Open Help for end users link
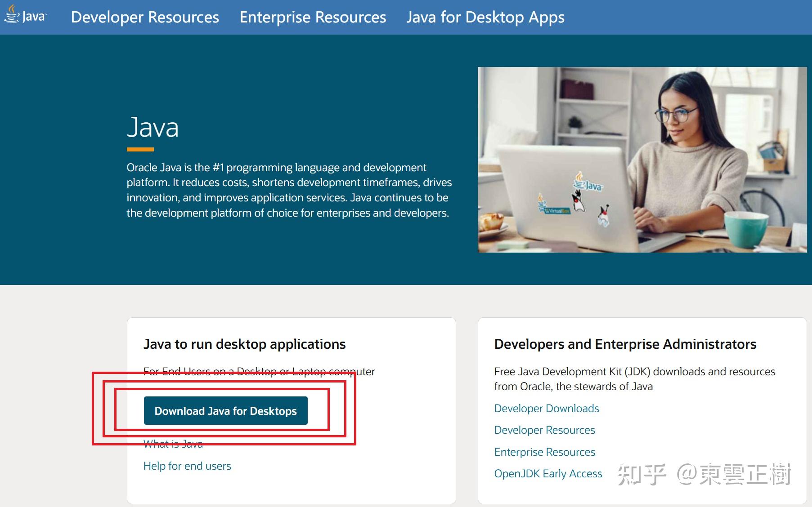Screen dimensions: 812x507 (187, 466)
